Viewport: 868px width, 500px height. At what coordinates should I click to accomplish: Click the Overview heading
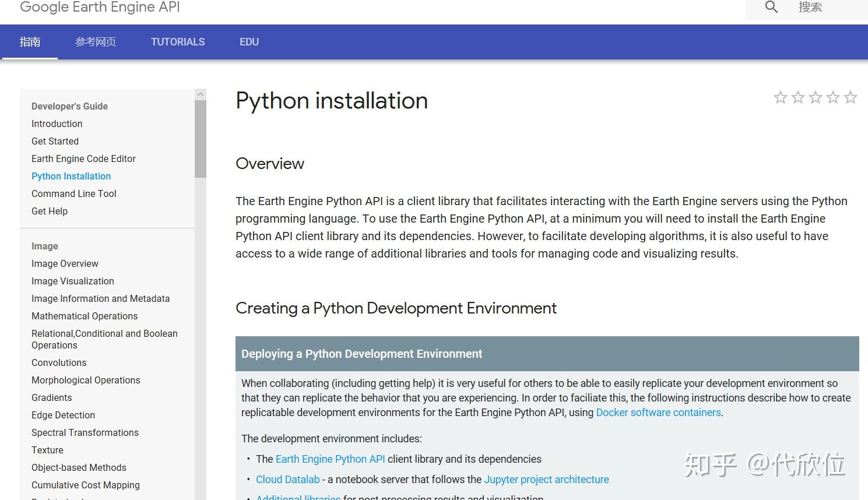click(270, 164)
